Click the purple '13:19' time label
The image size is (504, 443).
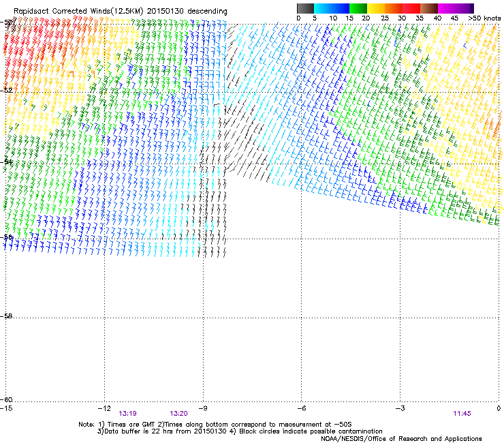pyautogui.click(x=127, y=414)
